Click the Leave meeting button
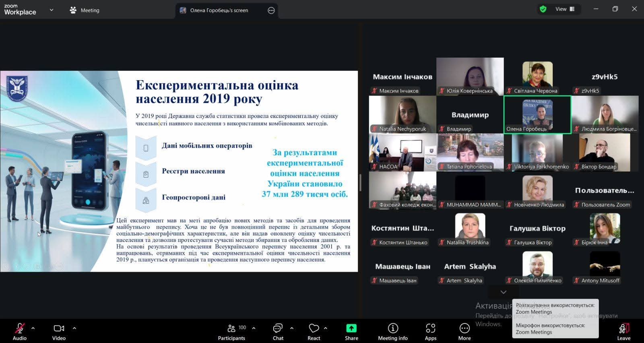644x343 pixels. click(x=623, y=332)
